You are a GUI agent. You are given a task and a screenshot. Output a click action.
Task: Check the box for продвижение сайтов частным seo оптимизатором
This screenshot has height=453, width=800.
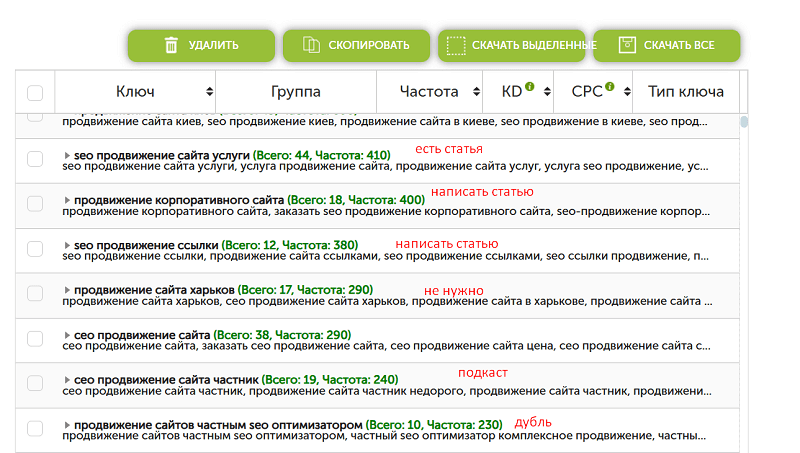[35, 429]
